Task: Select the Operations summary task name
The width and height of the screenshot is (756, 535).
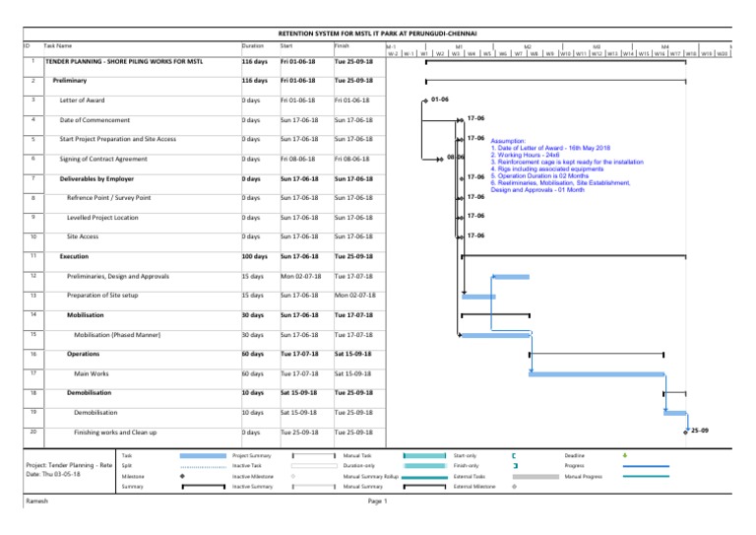Action: (x=83, y=354)
